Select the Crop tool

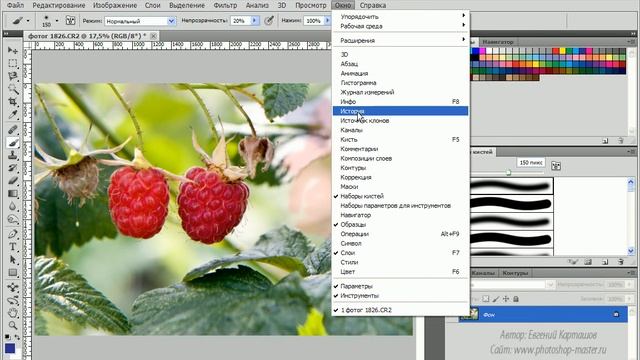(x=13, y=101)
